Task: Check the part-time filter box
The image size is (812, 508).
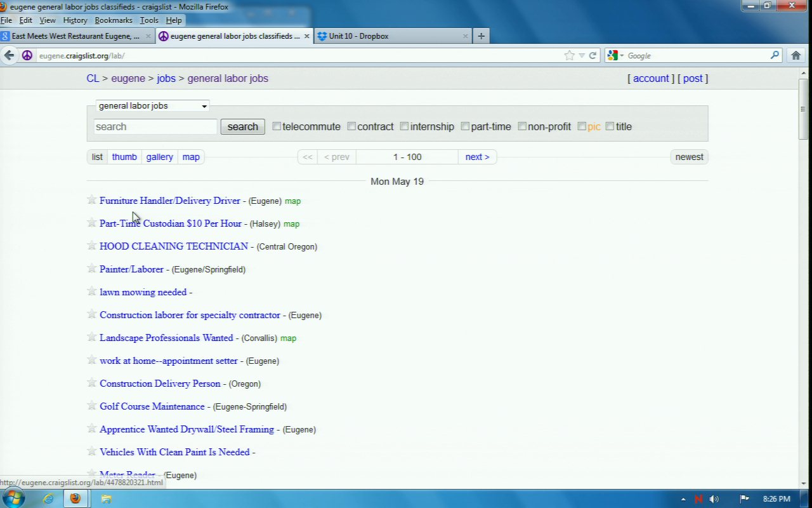Action: pyautogui.click(x=465, y=126)
